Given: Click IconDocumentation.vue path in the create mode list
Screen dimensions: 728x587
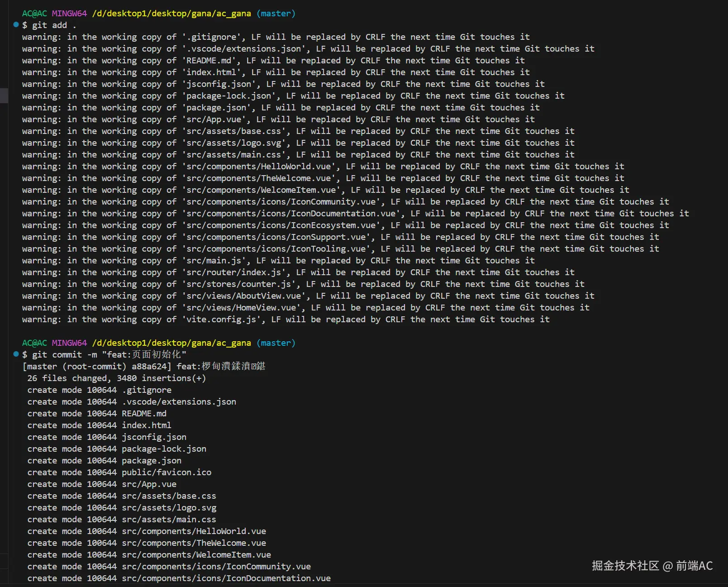Looking at the screenshot, I should pyautogui.click(x=226, y=578).
